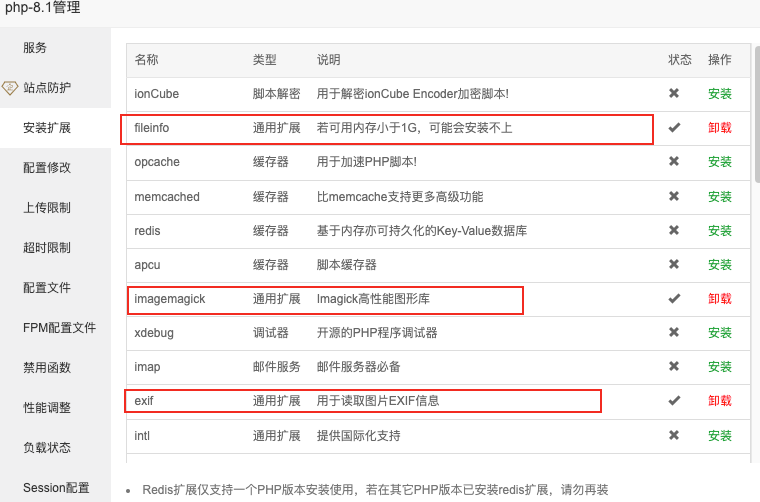
Task: View 负载状态 in the sidebar
Action: (55, 448)
